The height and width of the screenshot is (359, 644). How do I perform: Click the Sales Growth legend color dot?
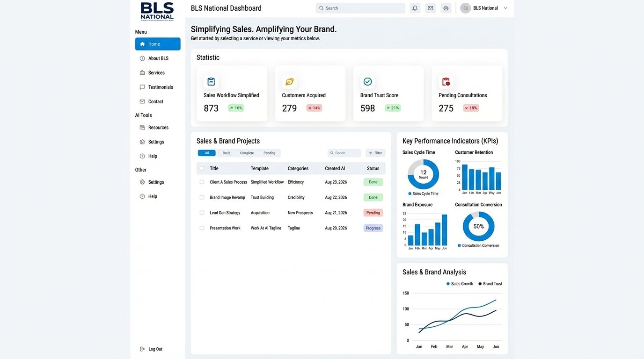pos(448,284)
